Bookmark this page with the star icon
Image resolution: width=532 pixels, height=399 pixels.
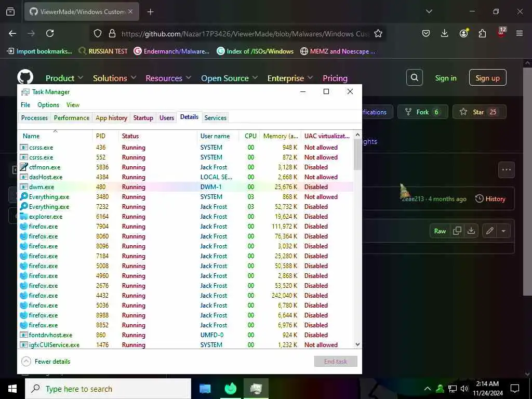click(x=378, y=33)
